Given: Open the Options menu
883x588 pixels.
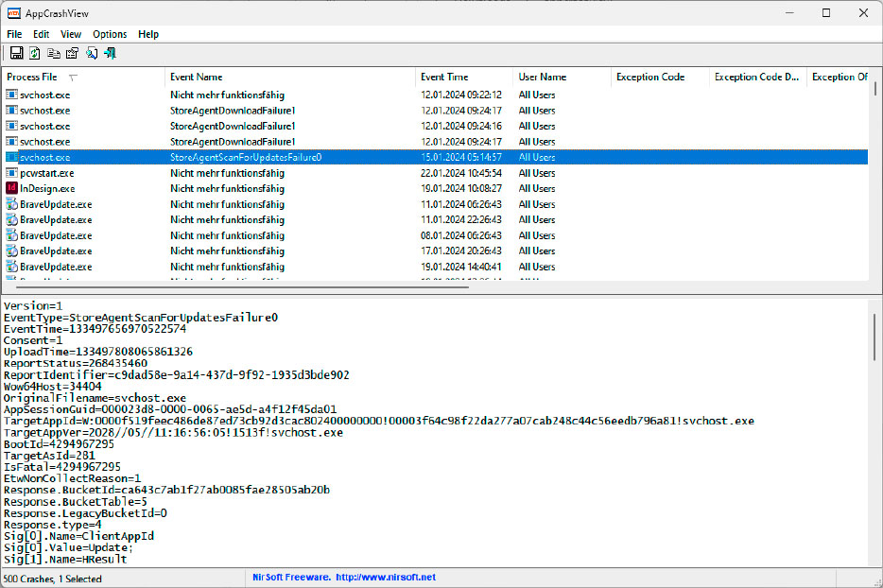Looking at the screenshot, I should coord(110,34).
